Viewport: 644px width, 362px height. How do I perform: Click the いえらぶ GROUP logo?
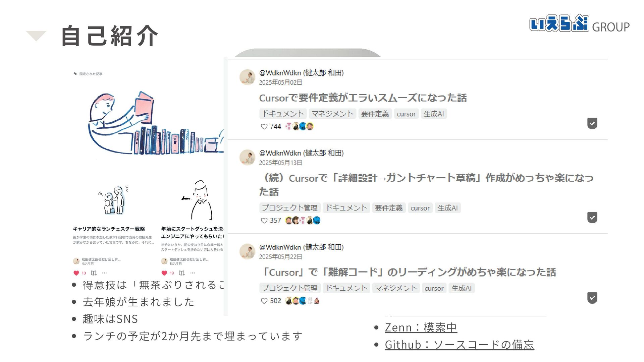coord(579,23)
